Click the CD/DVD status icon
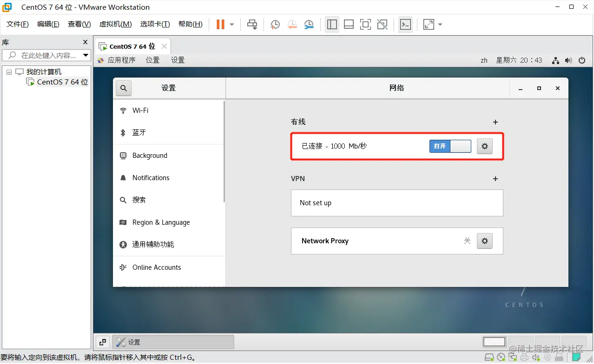The image size is (594, 364). pyautogui.click(x=501, y=357)
